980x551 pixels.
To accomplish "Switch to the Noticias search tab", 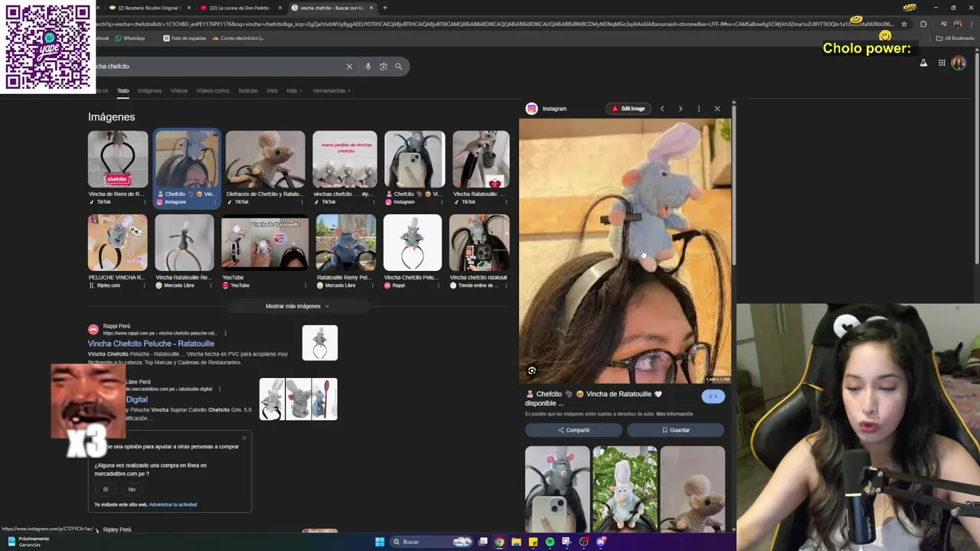I will click(x=248, y=90).
